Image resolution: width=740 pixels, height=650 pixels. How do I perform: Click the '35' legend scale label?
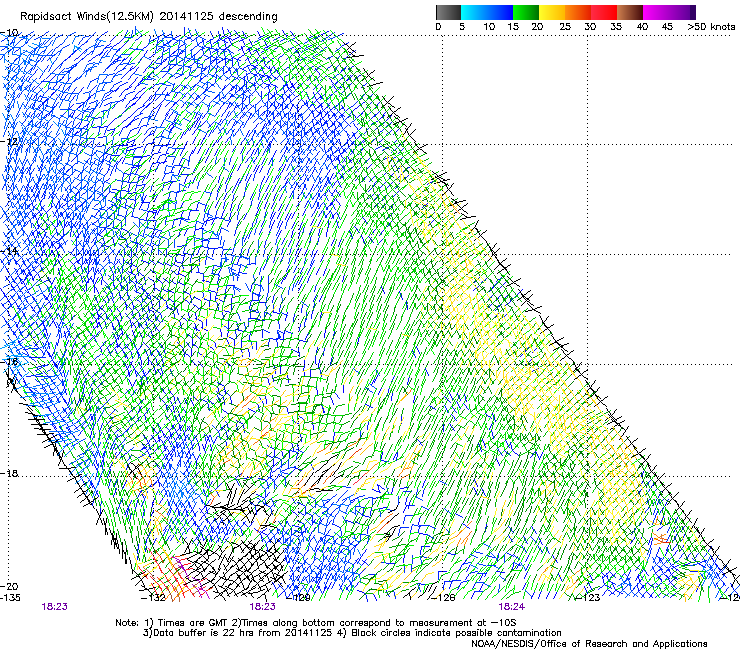coord(616,27)
